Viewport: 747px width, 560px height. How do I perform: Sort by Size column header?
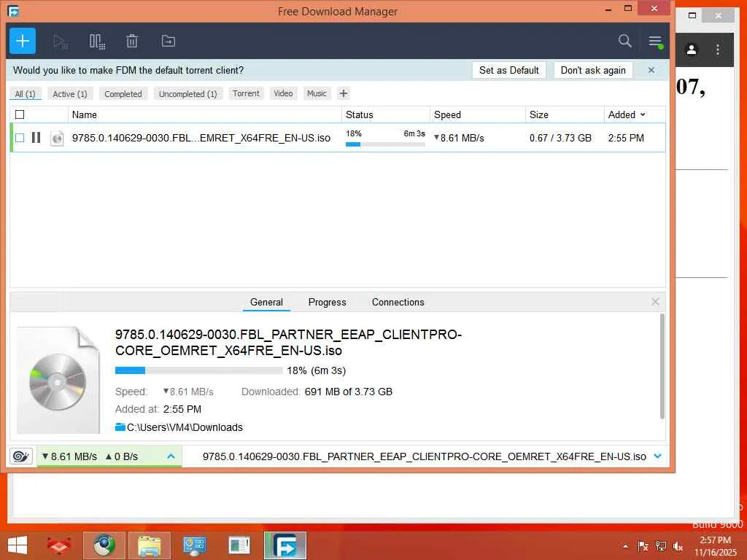pyautogui.click(x=565, y=114)
